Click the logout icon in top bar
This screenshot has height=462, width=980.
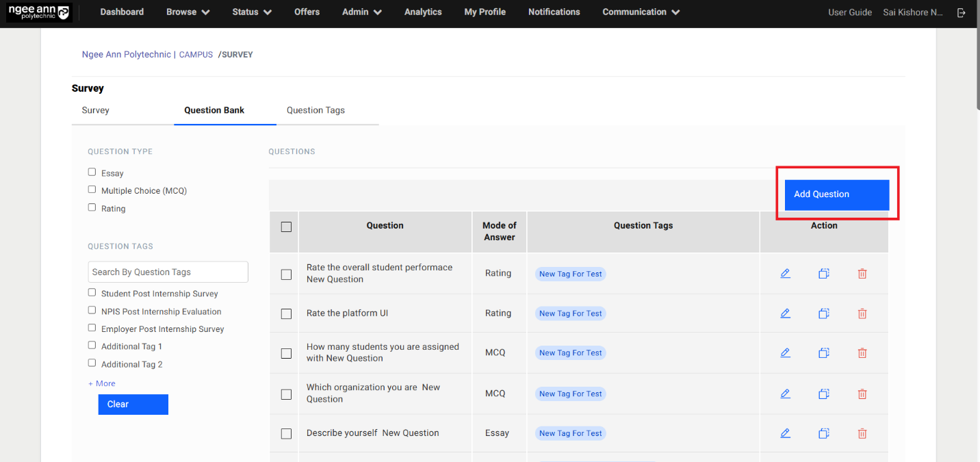(x=962, y=12)
